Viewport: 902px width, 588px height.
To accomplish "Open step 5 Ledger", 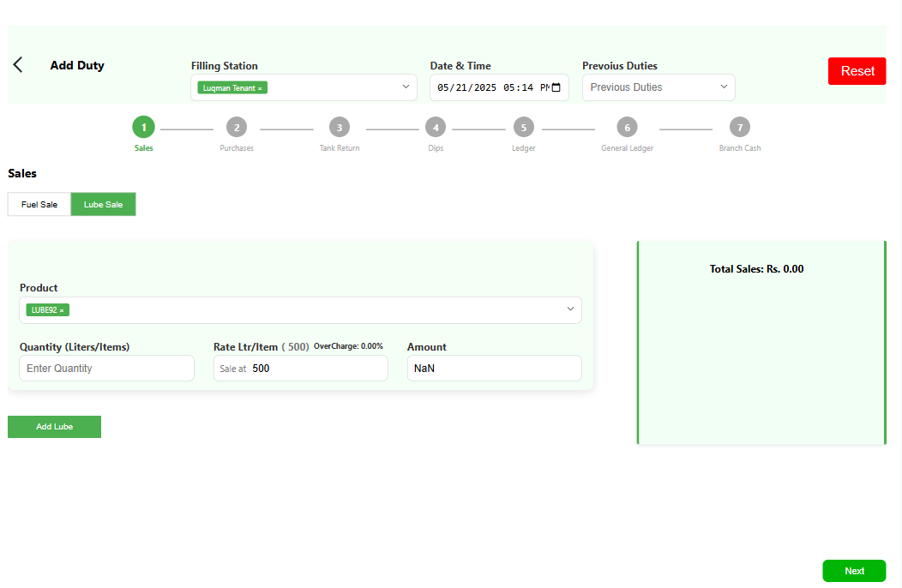I will [x=524, y=128].
